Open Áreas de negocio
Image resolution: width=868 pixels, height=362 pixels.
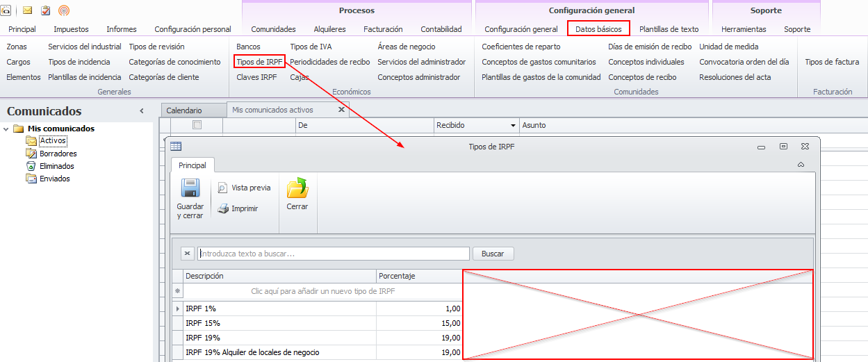click(x=407, y=47)
